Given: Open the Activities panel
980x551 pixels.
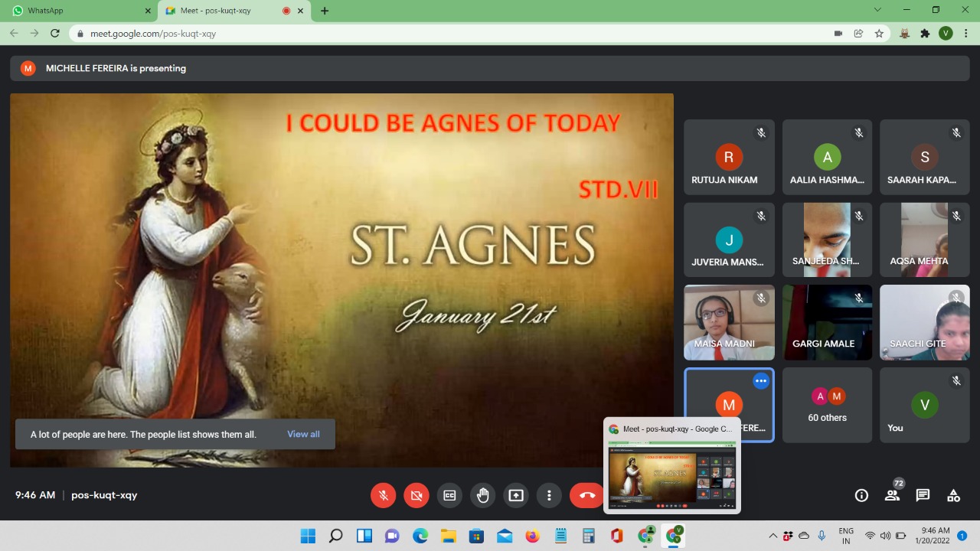Looking at the screenshot, I should click(x=953, y=495).
